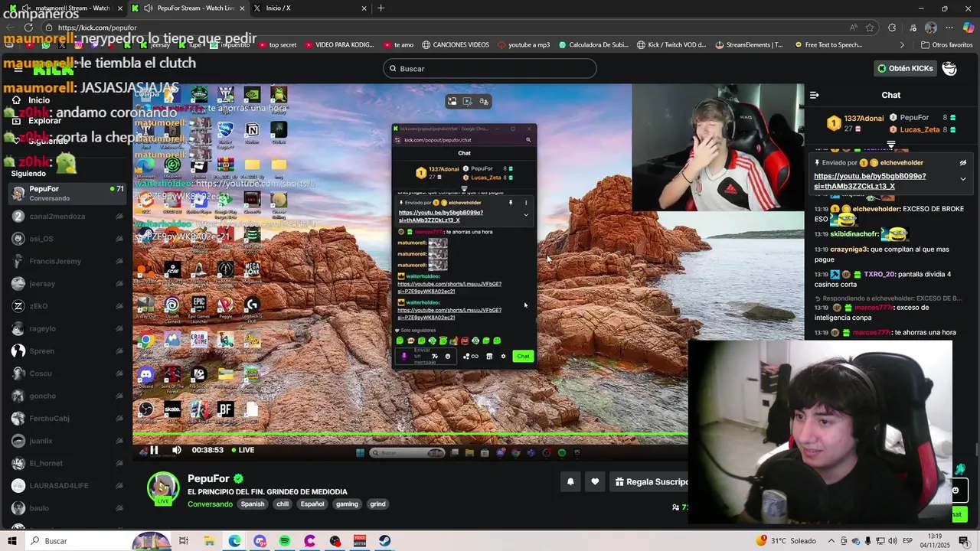Click PepuFor's live avatar under the video
The width and height of the screenshot is (980, 551).
(x=163, y=489)
